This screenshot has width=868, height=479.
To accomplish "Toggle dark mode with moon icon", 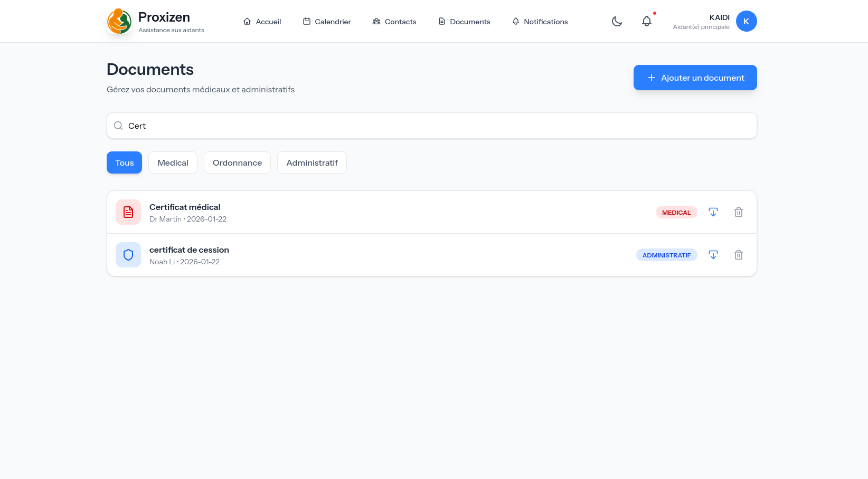I will (617, 21).
